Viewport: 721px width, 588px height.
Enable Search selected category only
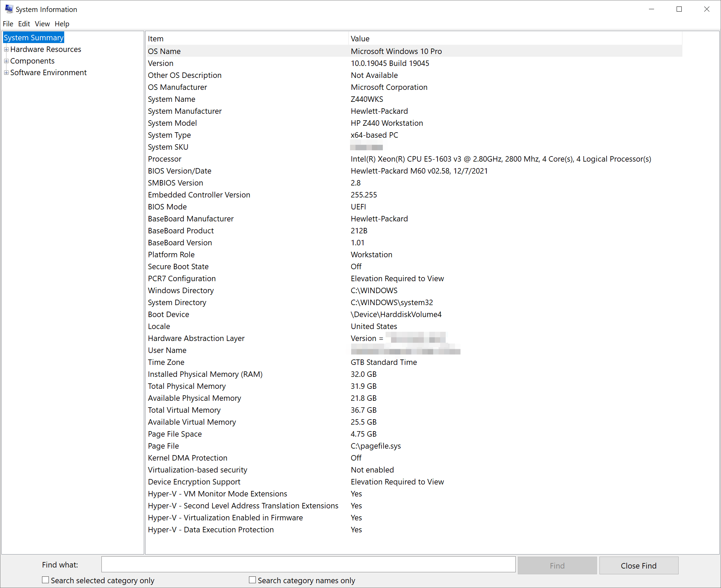tap(45, 580)
